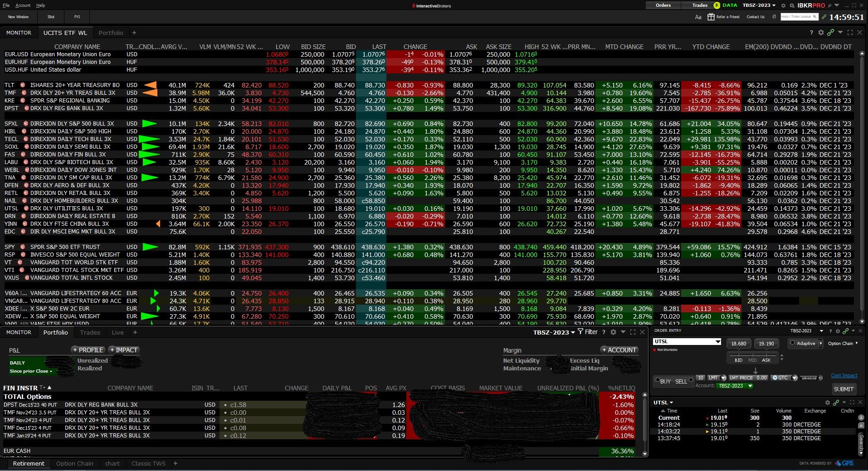Click the Orders button in title bar
This screenshot has width=868, height=471.
[x=663, y=5]
